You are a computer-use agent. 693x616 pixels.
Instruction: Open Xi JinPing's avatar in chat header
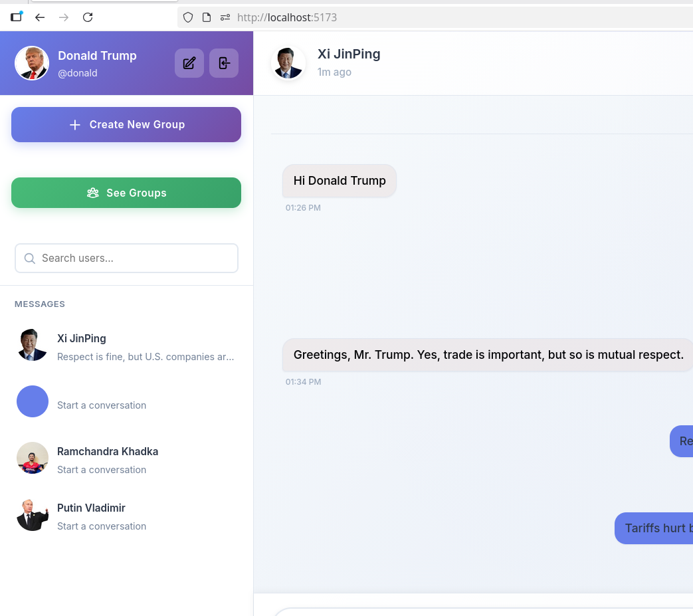click(x=288, y=63)
